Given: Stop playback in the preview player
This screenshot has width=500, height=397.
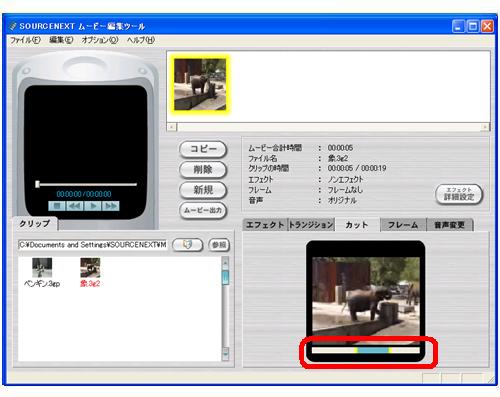Looking at the screenshot, I should (x=57, y=206).
